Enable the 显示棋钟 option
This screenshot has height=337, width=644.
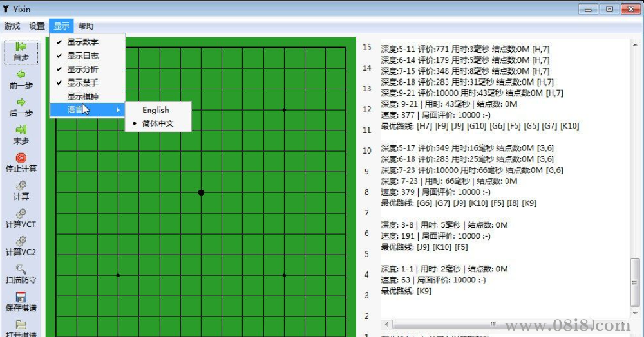pyautogui.click(x=82, y=96)
